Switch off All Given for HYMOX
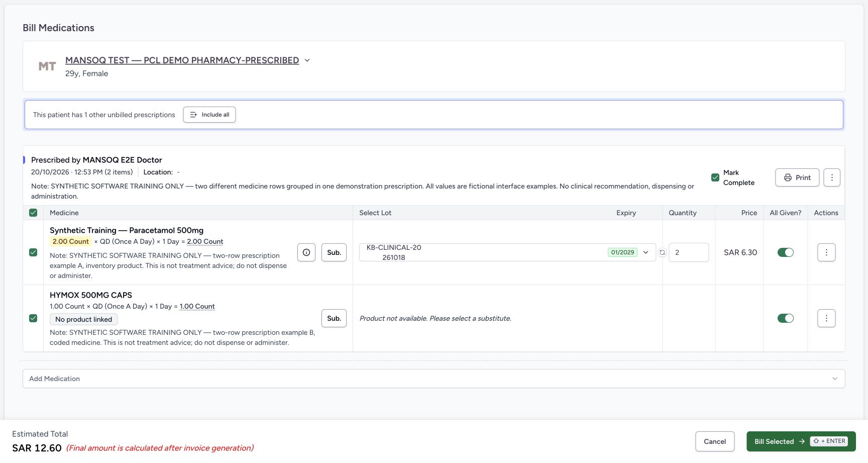This screenshot has width=868, height=463. click(786, 318)
